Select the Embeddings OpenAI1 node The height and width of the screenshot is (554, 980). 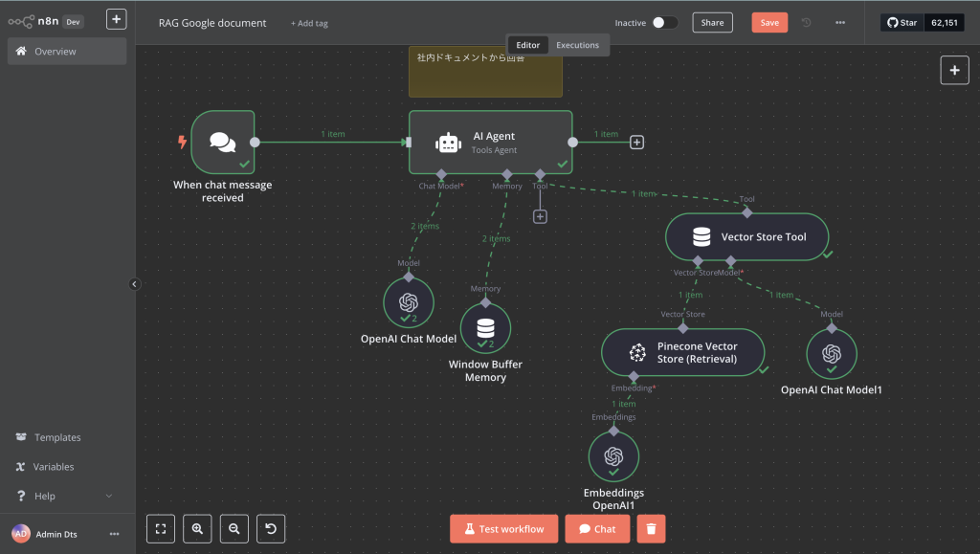pyautogui.click(x=613, y=456)
